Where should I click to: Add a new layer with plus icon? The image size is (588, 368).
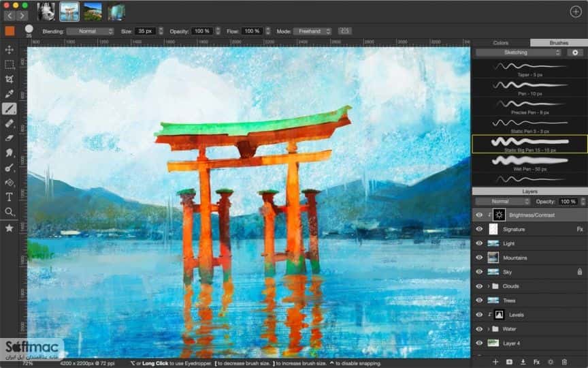coord(495,362)
